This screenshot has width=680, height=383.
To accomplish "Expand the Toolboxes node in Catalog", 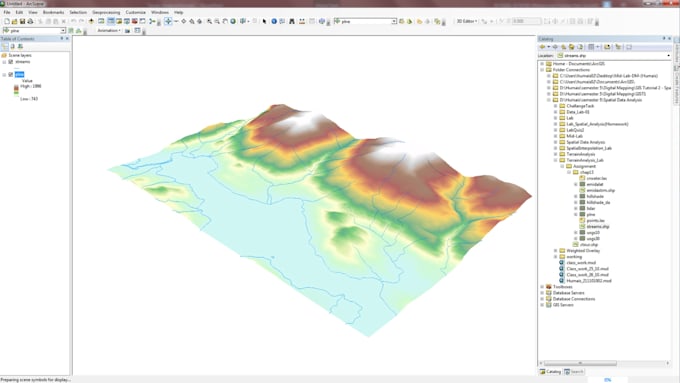I will coord(542,287).
